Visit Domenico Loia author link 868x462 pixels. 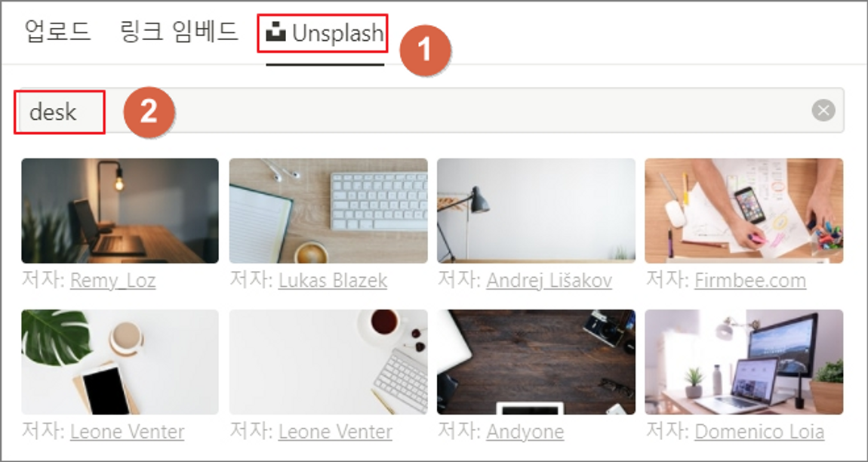[759, 432]
